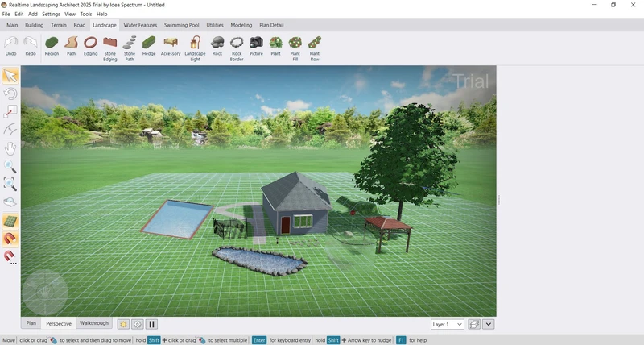This screenshot has height=345, width=644.
Task: Click the navigation compass in the viewport
Action: click(x=45, y=293)
